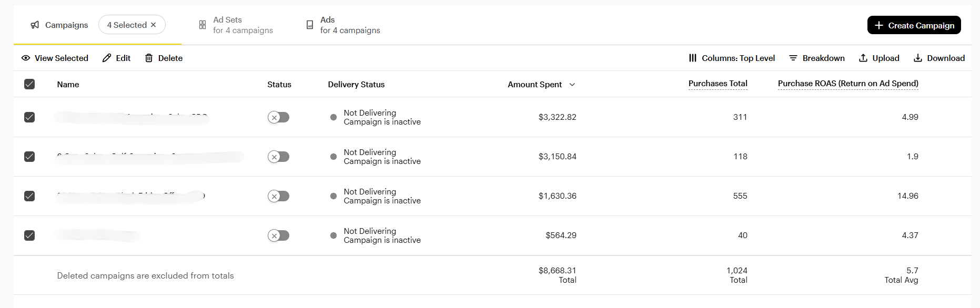
Task: Uncheck the campaign row spending $3,322.82
Action: coord(29,117)
